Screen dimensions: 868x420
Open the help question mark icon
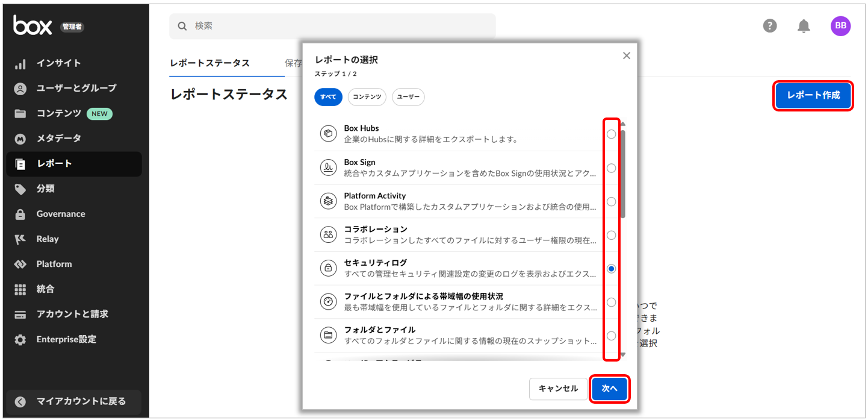tap(769, 26)
